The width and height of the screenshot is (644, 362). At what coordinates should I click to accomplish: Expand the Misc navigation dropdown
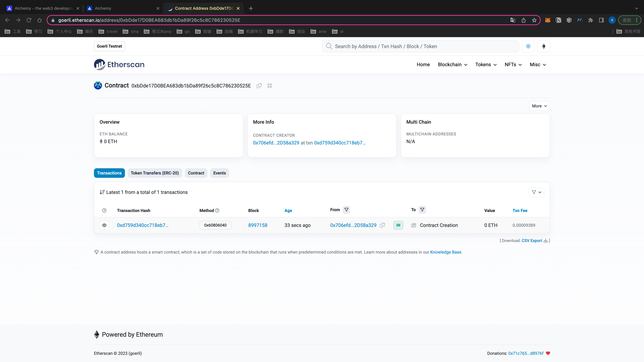[x=538, y=65]
